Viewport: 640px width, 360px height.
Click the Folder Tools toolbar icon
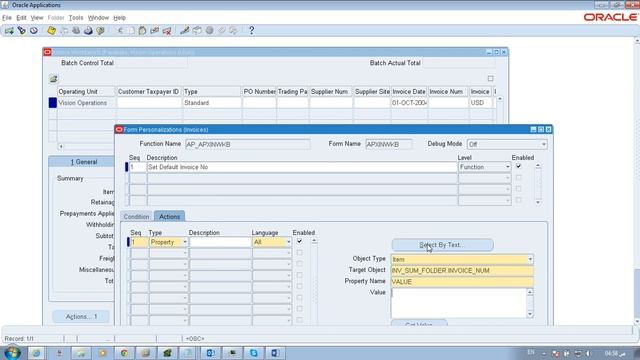(233, 31)
